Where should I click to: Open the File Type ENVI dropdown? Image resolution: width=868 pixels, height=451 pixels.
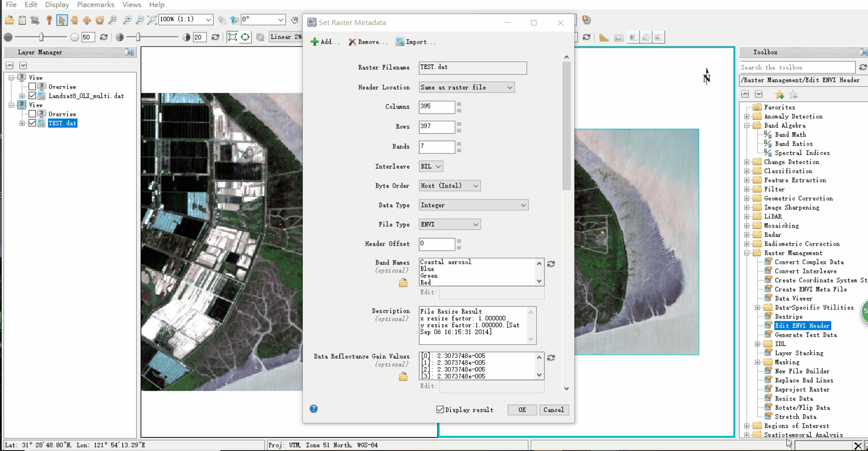(450, 224)
